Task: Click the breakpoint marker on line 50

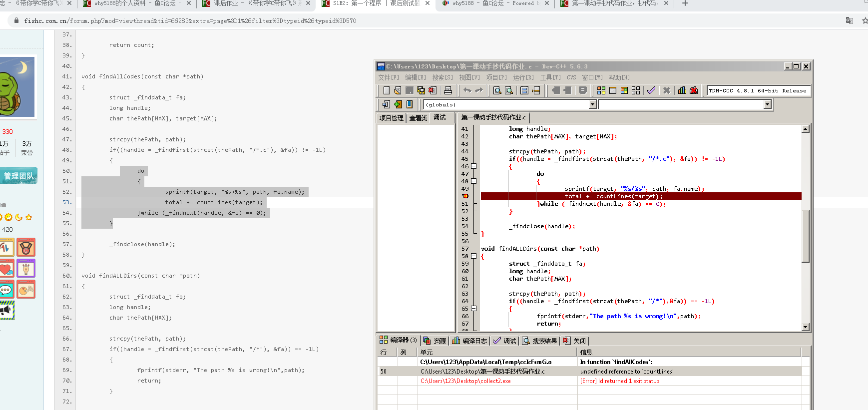Action: click(465, 196)
